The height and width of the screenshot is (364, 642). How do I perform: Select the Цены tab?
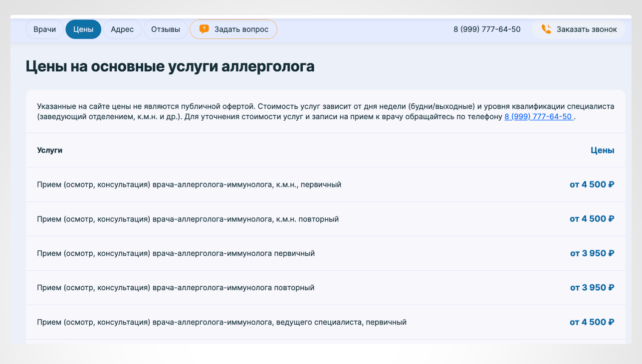[83, 29]
